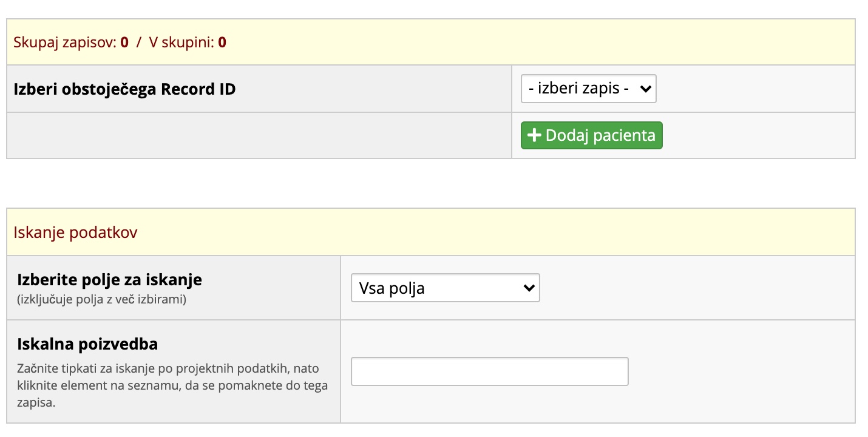Click the "Izberi obstoječega Record ID" label
The width and height of the screenshot is (868, 437).
tap(124, 89)
